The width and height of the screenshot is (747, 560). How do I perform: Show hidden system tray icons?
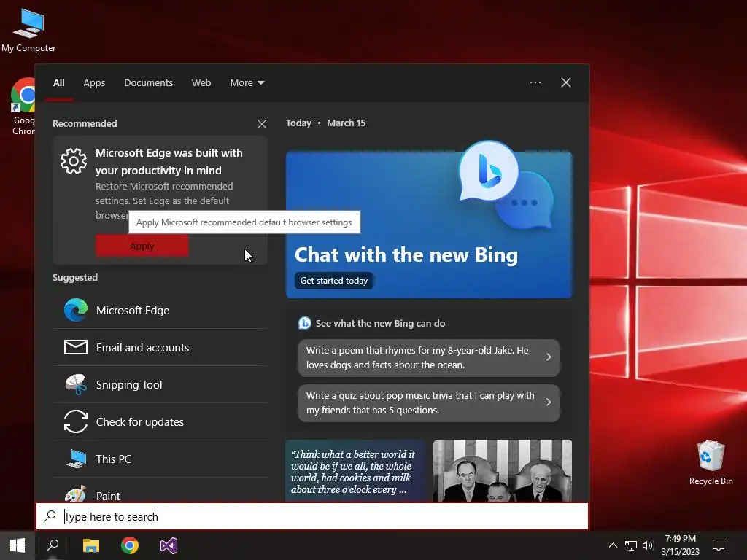(x=613, y=545)
